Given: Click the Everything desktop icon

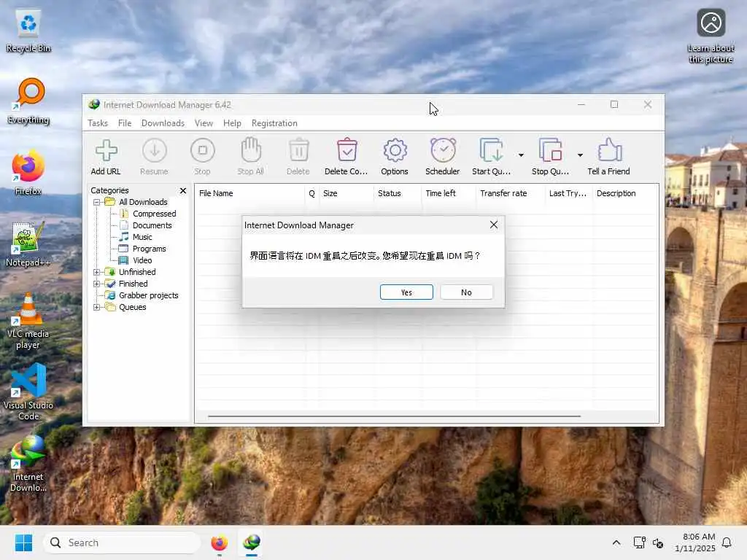Looking at the screenshot, I should tap(28, 101).
